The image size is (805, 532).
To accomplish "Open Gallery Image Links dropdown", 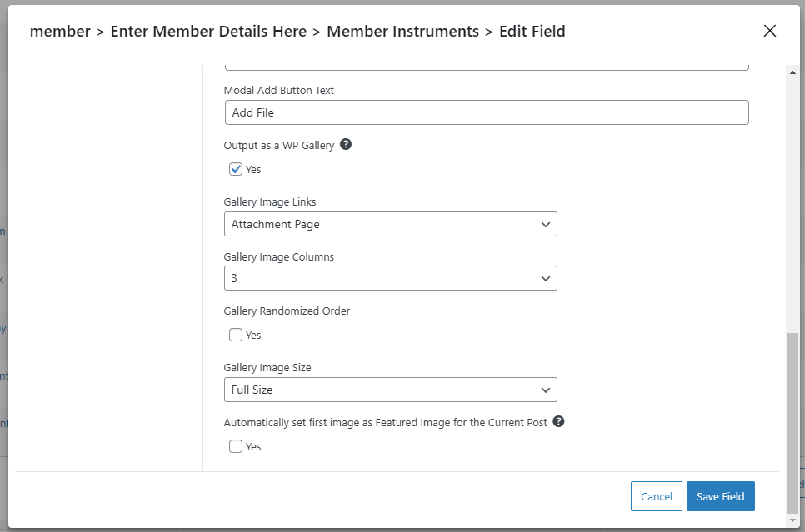I will pyautogui.click(x=390, y=224).
